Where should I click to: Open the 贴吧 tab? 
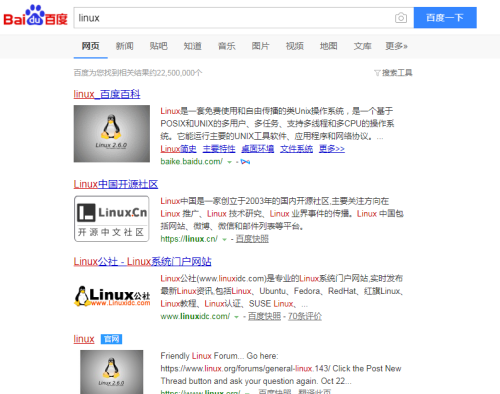(x=159, y=46)
